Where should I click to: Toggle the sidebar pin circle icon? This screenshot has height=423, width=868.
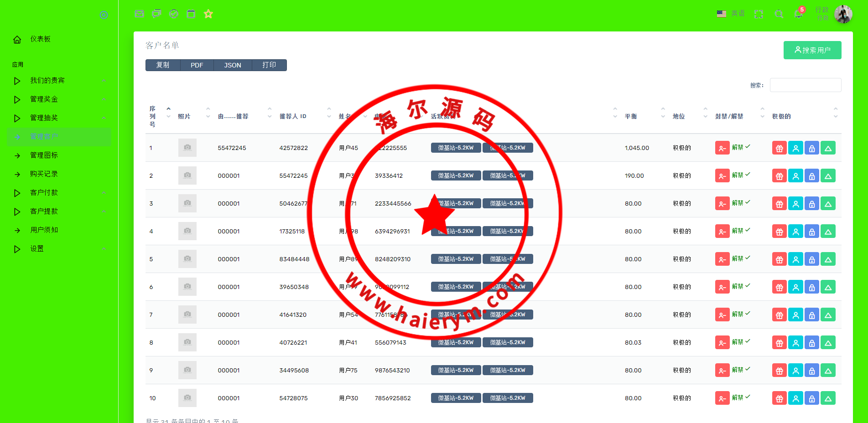104,15
